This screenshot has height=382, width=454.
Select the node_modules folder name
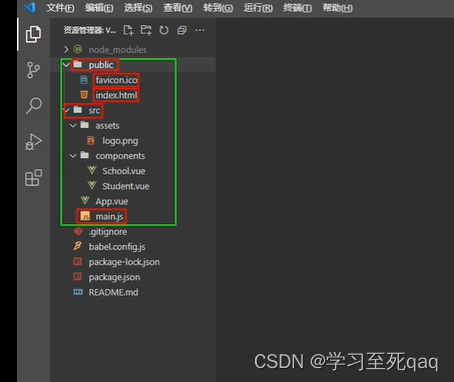pos(117,50)
